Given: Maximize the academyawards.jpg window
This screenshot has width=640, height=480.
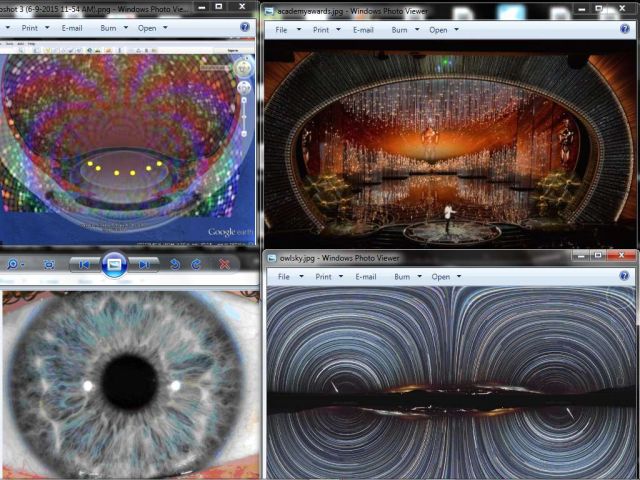Looking at the screenshot, I should click(599, 8).
